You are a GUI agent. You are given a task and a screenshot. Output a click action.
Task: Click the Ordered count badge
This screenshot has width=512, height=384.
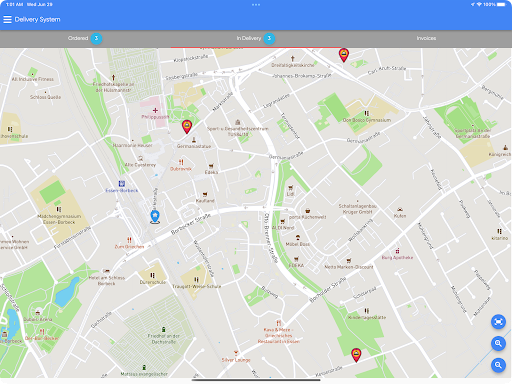coord(96,38)
